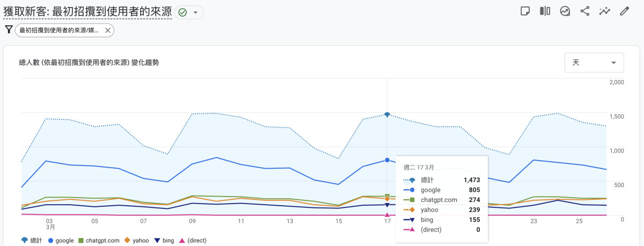644x246 pixels.
Task: Toggle the bing legend entry
Action: [164, 241]
